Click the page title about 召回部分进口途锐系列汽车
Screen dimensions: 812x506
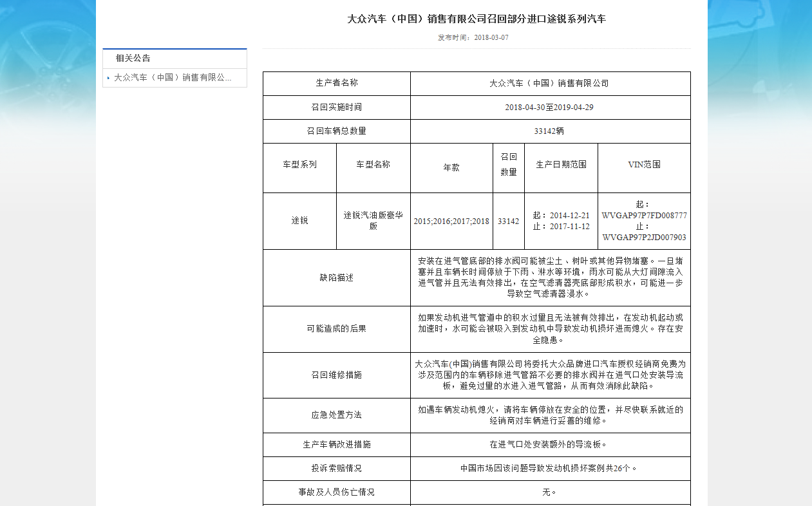477,19
